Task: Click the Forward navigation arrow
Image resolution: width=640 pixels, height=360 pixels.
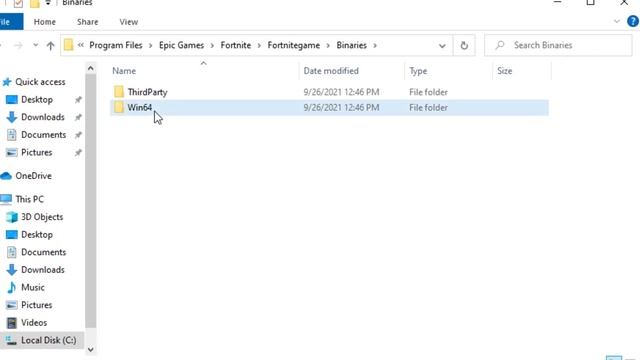Action: [18, 45]
